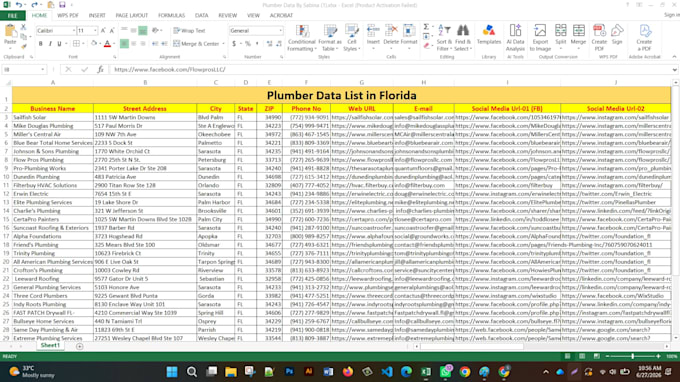Open Conditional Formatting menu
Screen dimensions: 680x382
301,38
